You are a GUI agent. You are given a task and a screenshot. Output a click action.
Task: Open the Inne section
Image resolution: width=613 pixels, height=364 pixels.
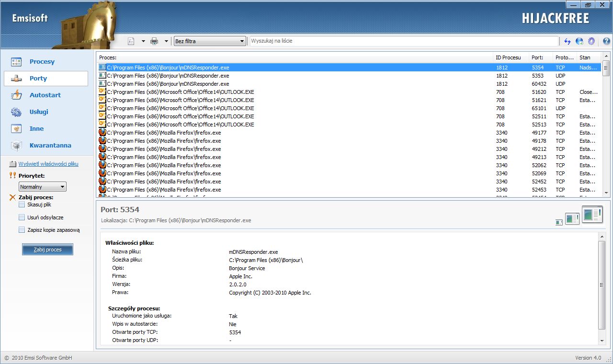click(x=46, y=128)
